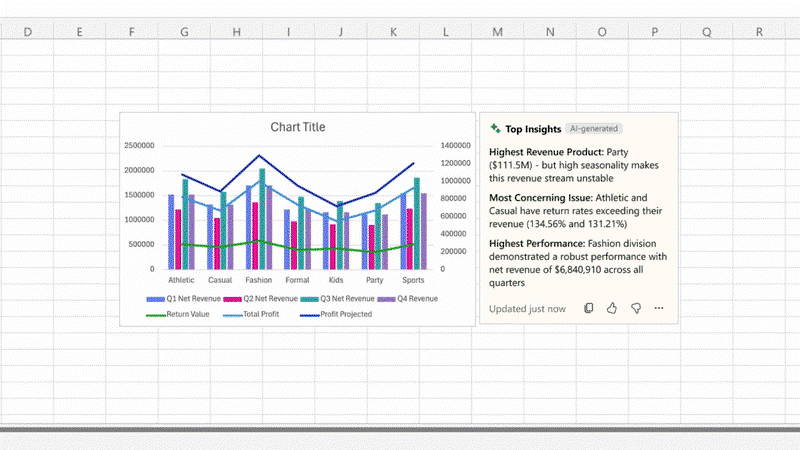This screenshot has width=800, height=450.
Task: Open the three-dot more options menu
Action: [x=658, y=308]
